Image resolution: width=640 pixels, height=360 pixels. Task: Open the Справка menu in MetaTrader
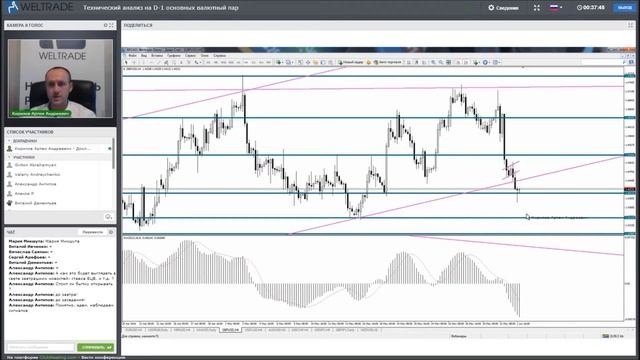(220, 56)
